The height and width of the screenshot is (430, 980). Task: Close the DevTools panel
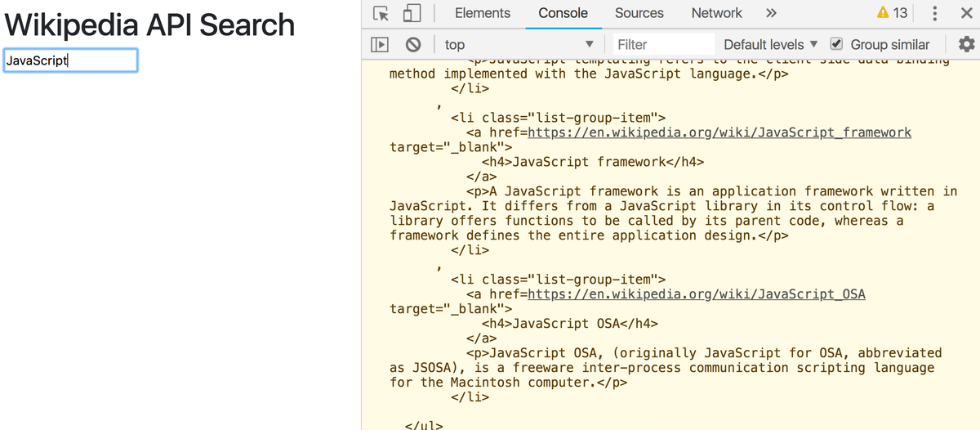point(964,14)
